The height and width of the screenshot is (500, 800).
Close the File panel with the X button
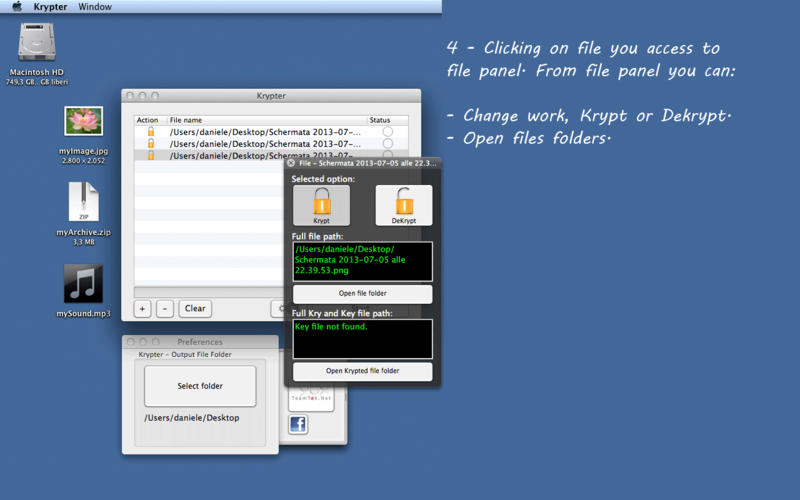[x=291, y=163]
